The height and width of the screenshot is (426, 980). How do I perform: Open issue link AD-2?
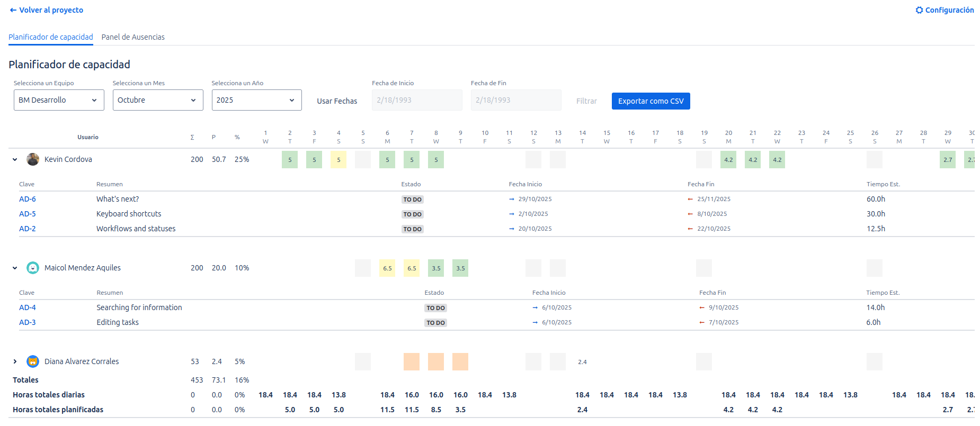click(x=28, y=229)
